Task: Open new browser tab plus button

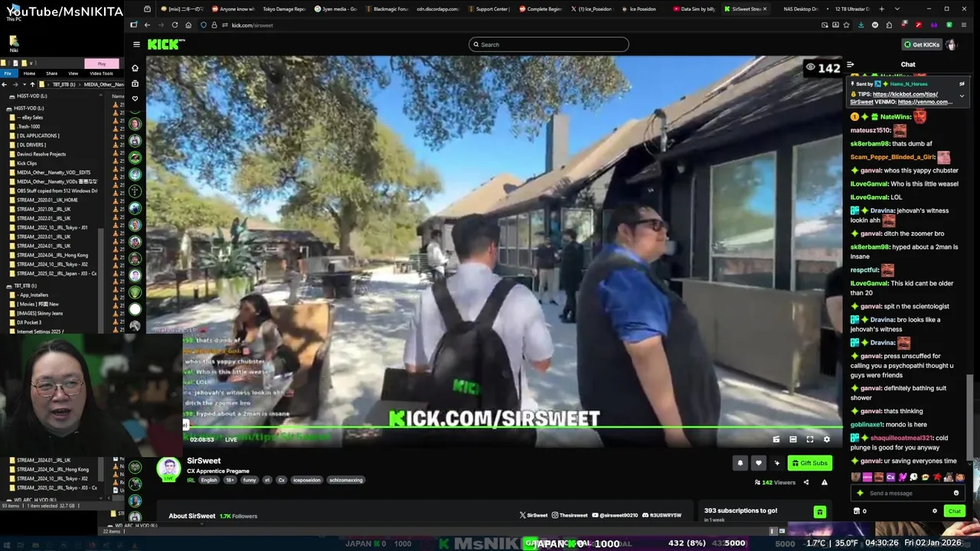Action: tap(881, 9)
